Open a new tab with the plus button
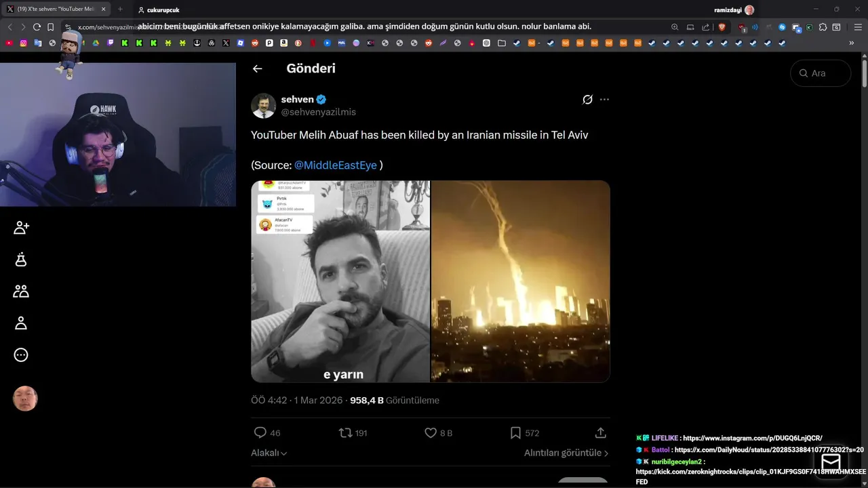 pyautogui.click(x=120, y=9)
